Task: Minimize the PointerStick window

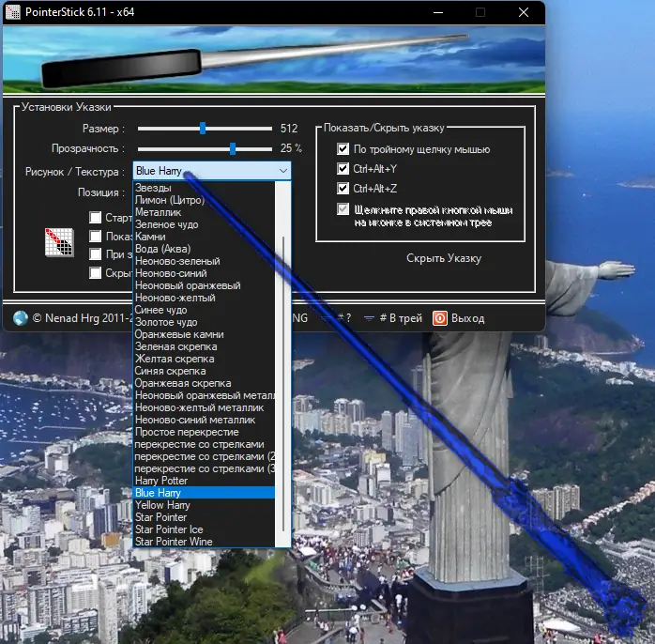Action: coord(438,12)
